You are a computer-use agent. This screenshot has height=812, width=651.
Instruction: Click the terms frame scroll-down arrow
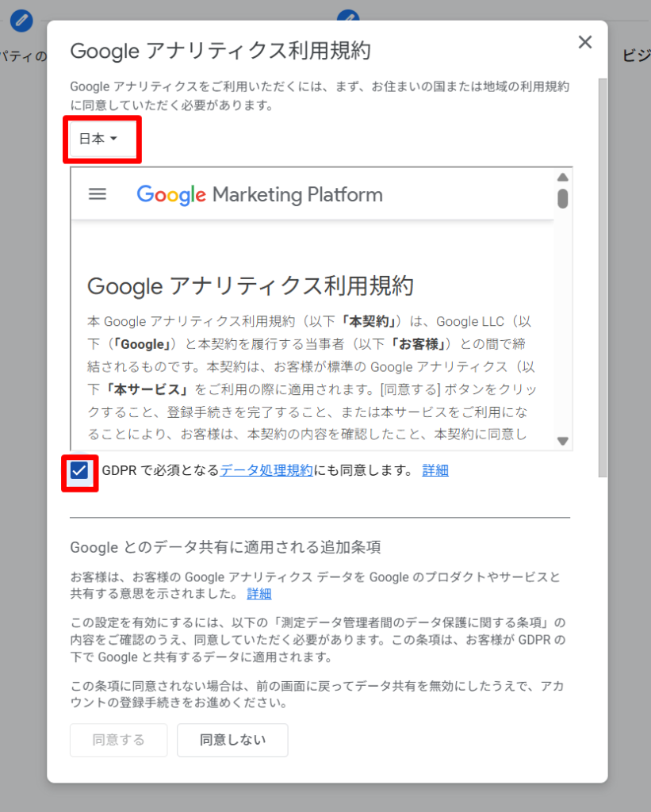point(562,441)
